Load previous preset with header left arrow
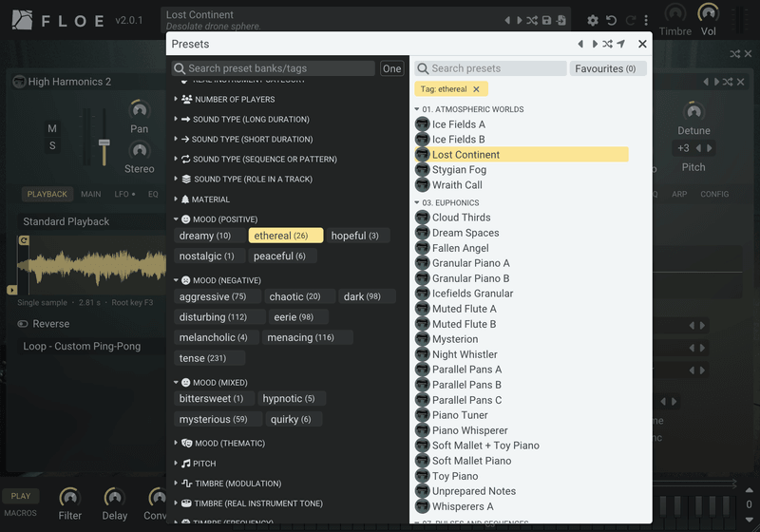Image resolution: width=760 pixels, height=532 pixels. pyautogui.click(x=580, y=44)
